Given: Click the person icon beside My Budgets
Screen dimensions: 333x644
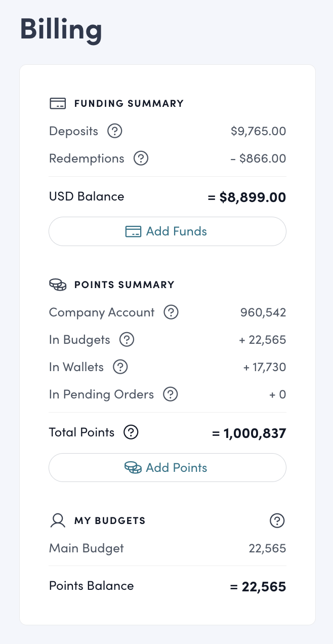Looking at the screenshot, I should pyautogui.click(x=58, y=520).
